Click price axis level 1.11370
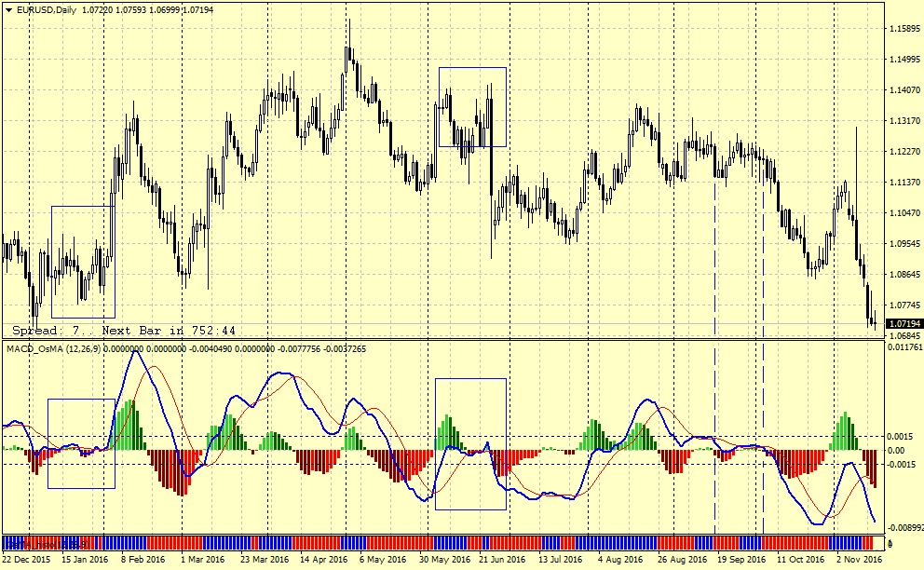 (x=904, y=183)
